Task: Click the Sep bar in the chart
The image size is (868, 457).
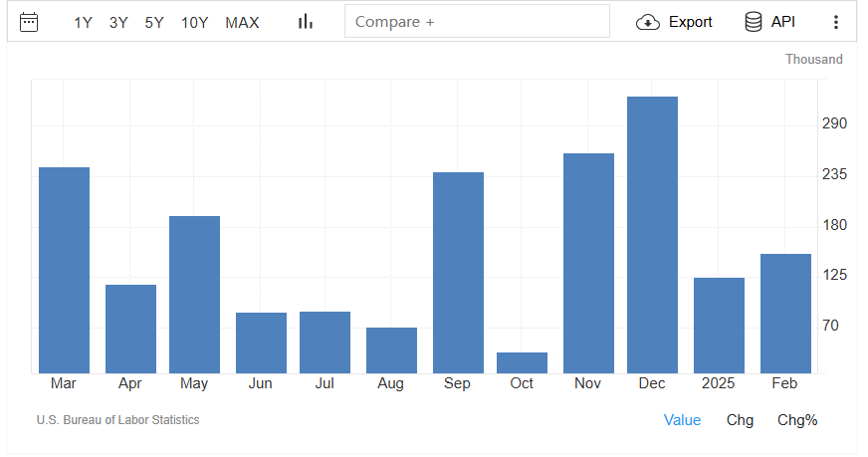Action: point(458,273)
